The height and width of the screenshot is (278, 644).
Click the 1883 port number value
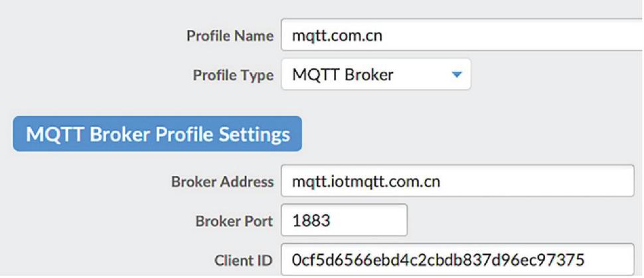311,221
